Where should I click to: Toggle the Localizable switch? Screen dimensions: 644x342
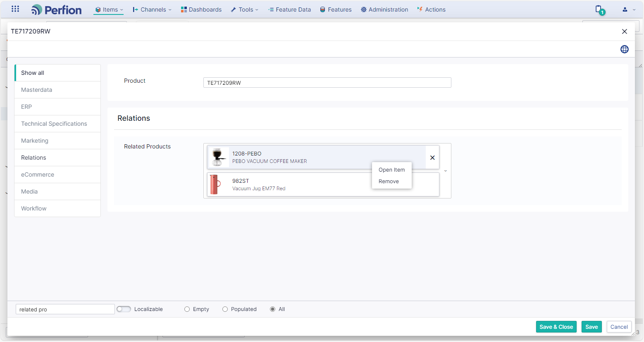(x=124, y=309)
